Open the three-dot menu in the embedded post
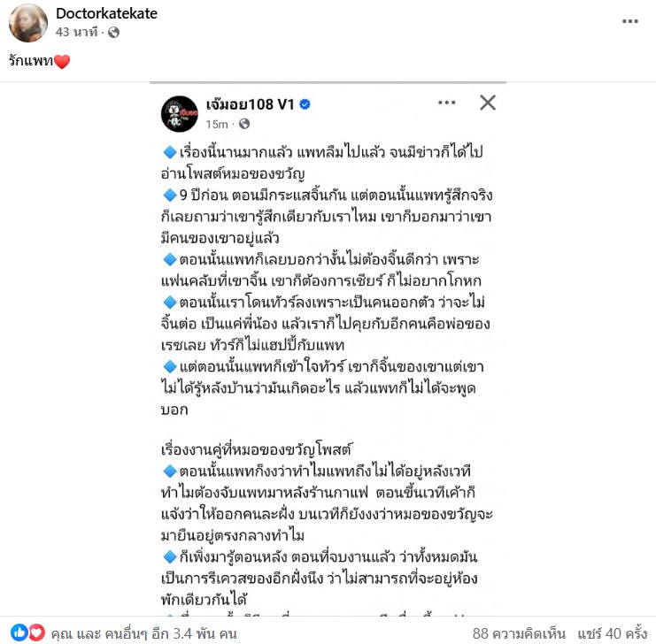 446,103
